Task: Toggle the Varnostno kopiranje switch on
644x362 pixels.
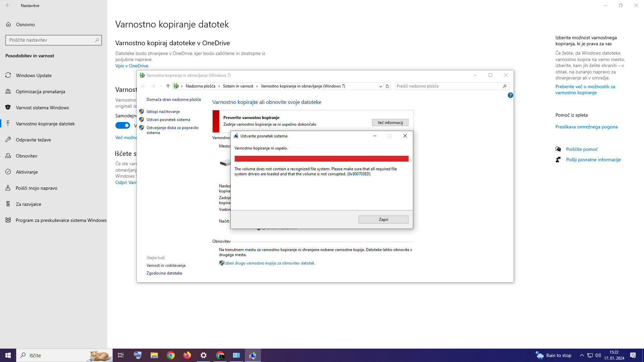Action: [x=123, y=126]
